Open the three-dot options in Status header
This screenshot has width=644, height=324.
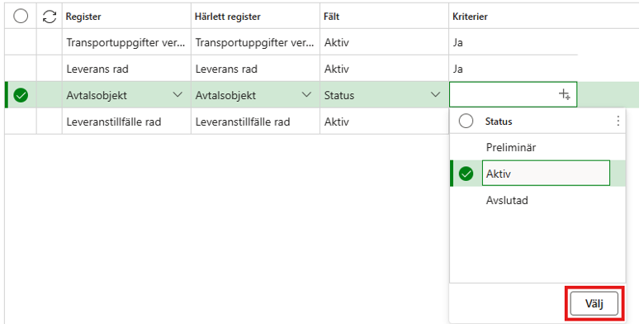point(618,121)
